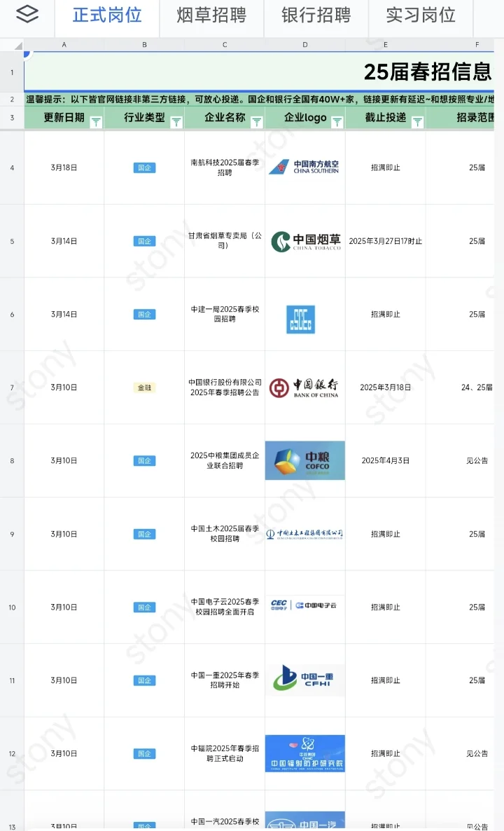This screenshot has height=831, width=504.
Task: Switch to the 烟草招聘 tab
Action: point(211,15)
